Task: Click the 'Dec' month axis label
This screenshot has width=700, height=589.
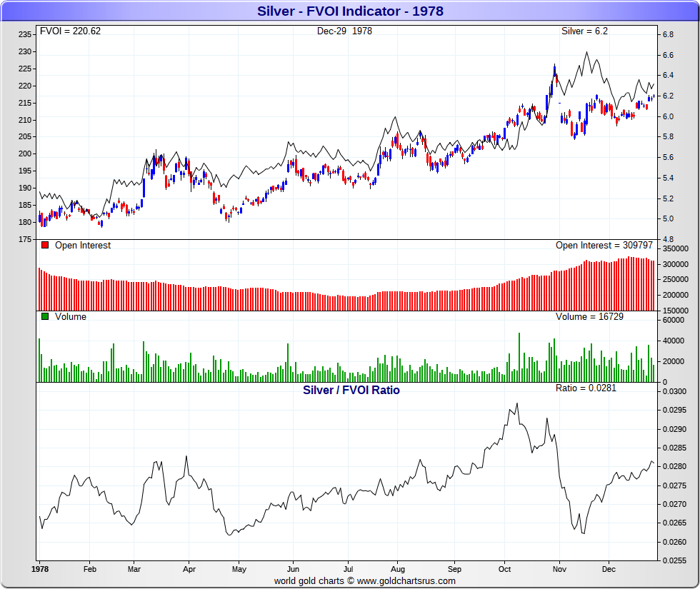Action: tap(609, 569)
